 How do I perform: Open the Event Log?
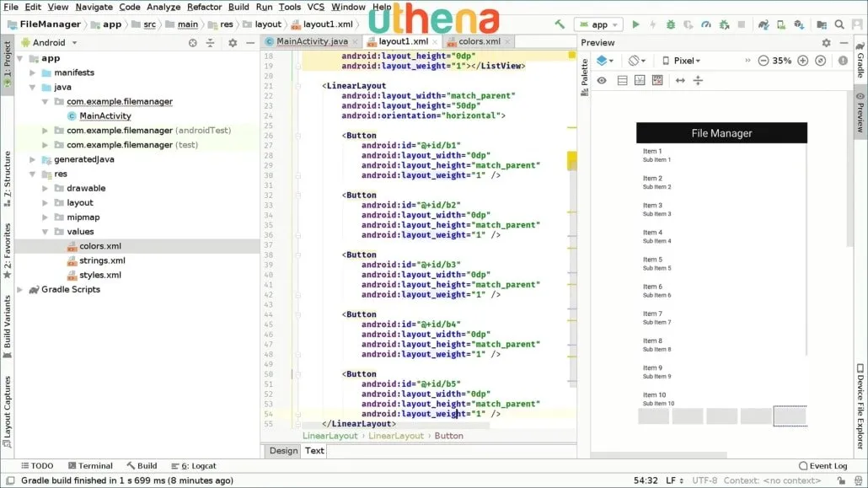pyautogui.click(x=823, y=466)
